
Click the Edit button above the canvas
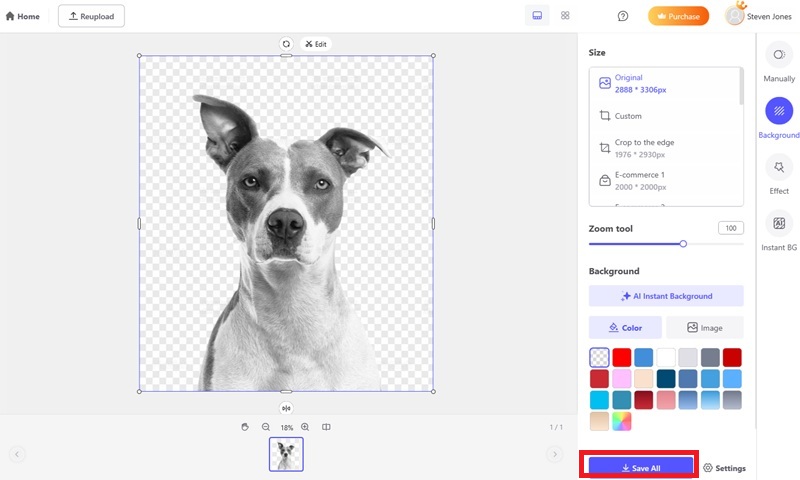pos(316,44)
